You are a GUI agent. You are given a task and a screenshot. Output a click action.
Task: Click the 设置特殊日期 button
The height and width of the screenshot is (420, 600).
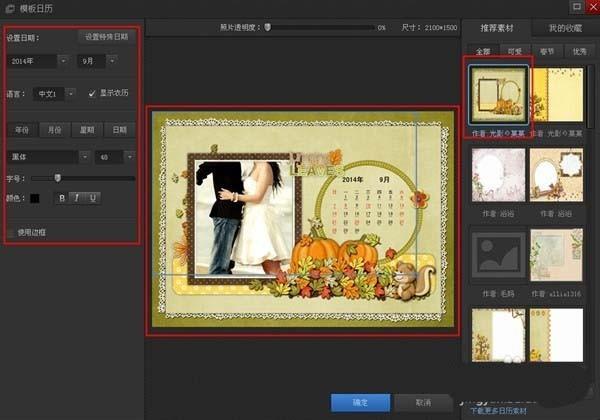click(x=107, y=37)
